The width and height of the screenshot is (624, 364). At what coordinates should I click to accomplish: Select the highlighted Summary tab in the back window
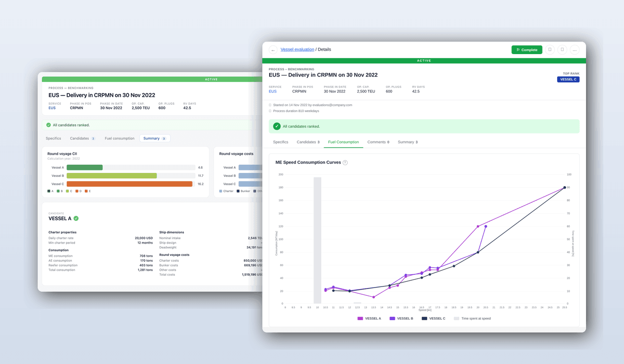(155, 138)
